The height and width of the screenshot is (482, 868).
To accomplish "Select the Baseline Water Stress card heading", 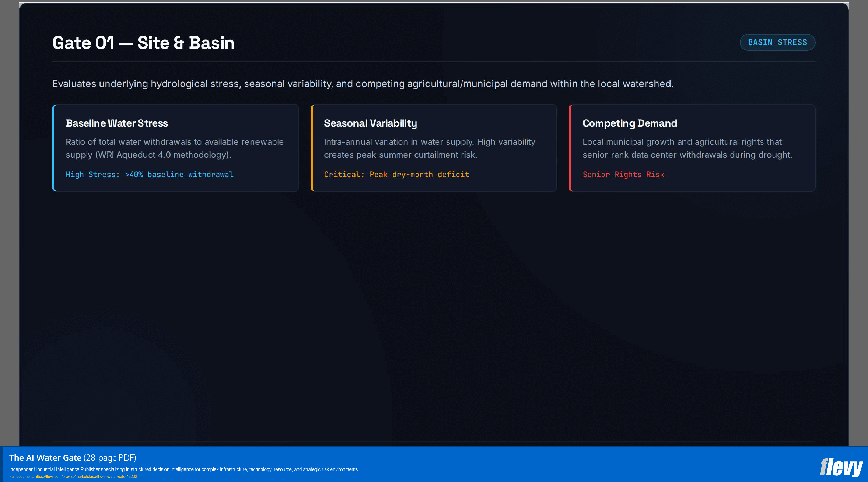I will 117,123.
